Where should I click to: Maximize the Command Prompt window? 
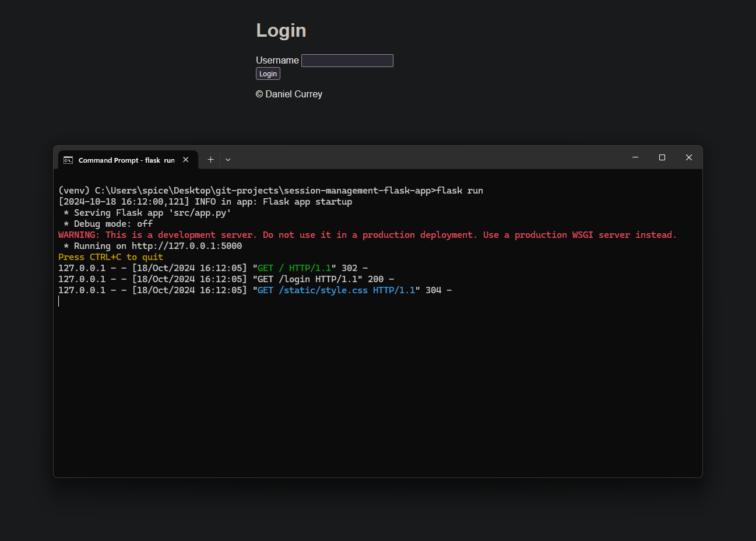[662, 157]
